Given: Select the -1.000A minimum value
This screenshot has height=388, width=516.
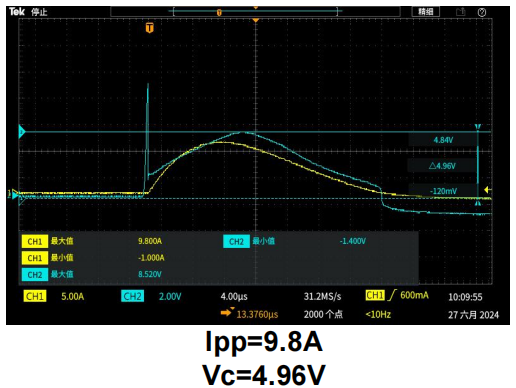Looking at the screenshot, I should (151, 258).
